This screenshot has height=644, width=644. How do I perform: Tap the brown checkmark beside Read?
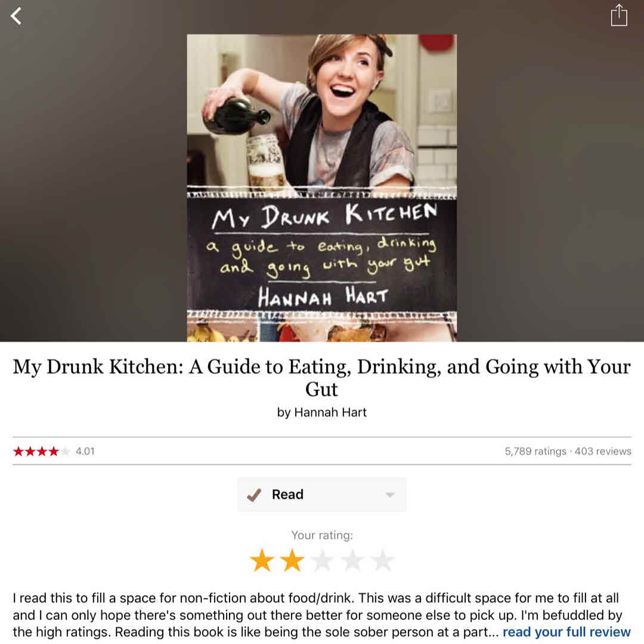[254, 495]
